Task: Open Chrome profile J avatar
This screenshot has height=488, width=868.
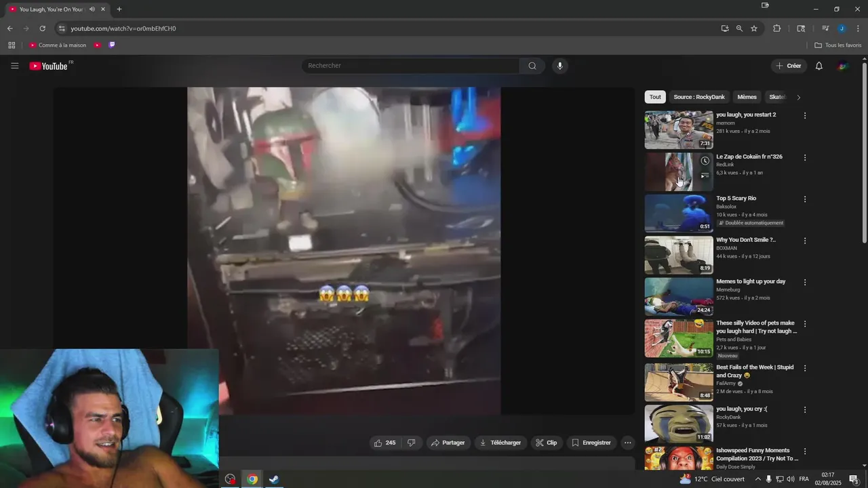Action: point(842,28)
